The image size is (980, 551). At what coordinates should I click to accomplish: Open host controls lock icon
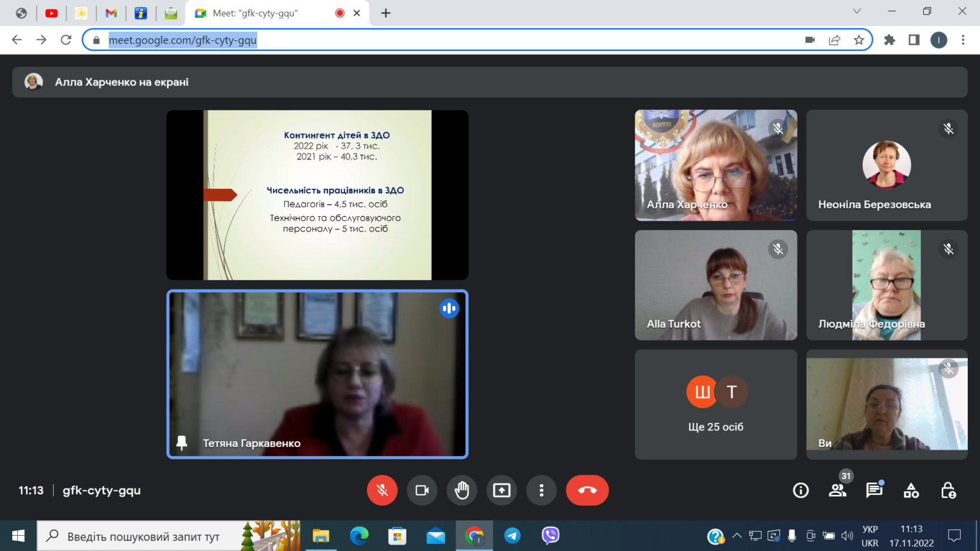948,490
